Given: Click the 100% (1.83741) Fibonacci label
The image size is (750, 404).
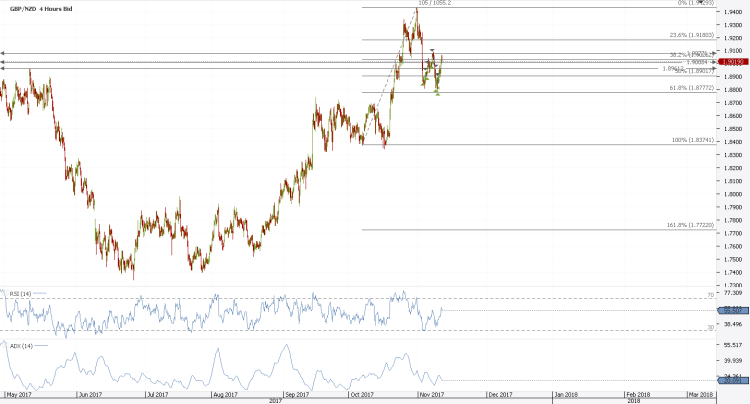Looking at the screenshot, I should pos(693,140).
